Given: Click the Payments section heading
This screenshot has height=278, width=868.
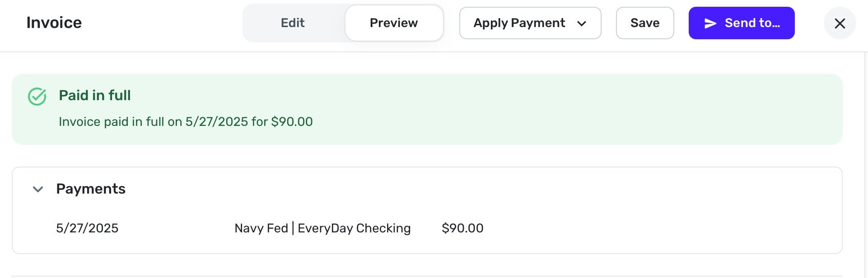Looking at the screenshot, I should (91, 189).
